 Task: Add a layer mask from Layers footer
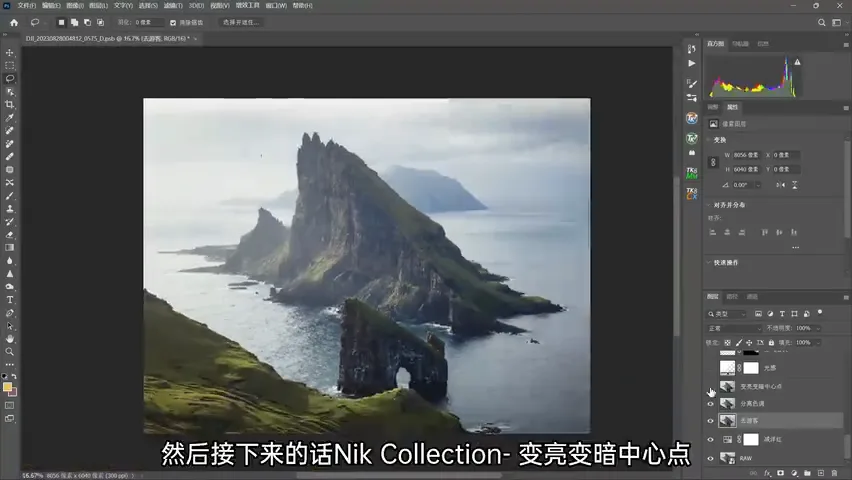pyautogui.click(x=781, y=473)
